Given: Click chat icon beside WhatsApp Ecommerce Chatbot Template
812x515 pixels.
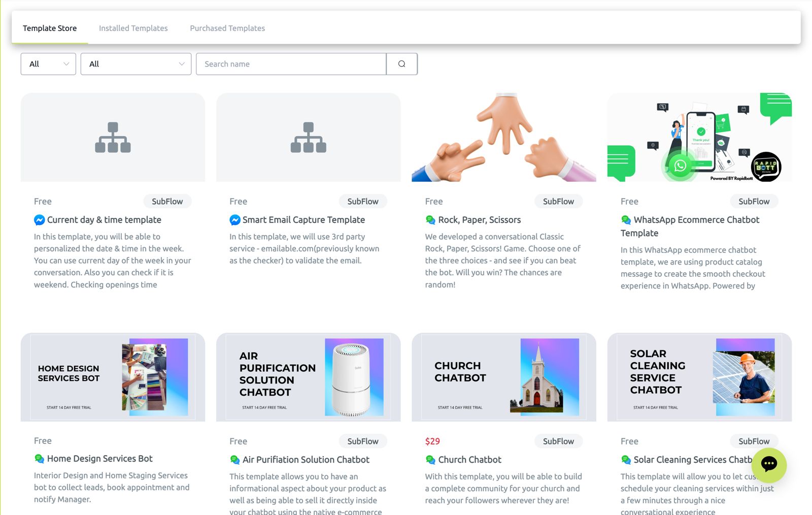Looking at the screenshot, I should (626, 220).
